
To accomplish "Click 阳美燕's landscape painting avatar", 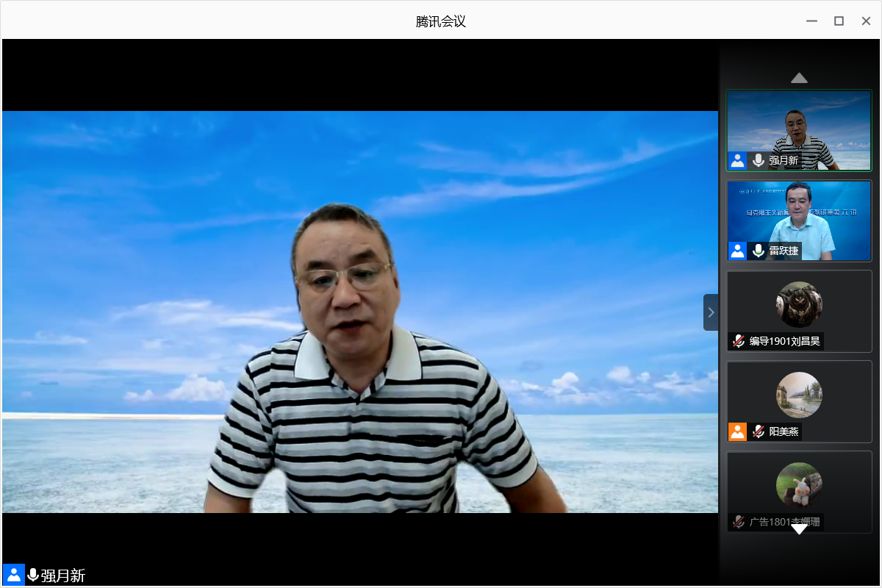I will point(799,395).
